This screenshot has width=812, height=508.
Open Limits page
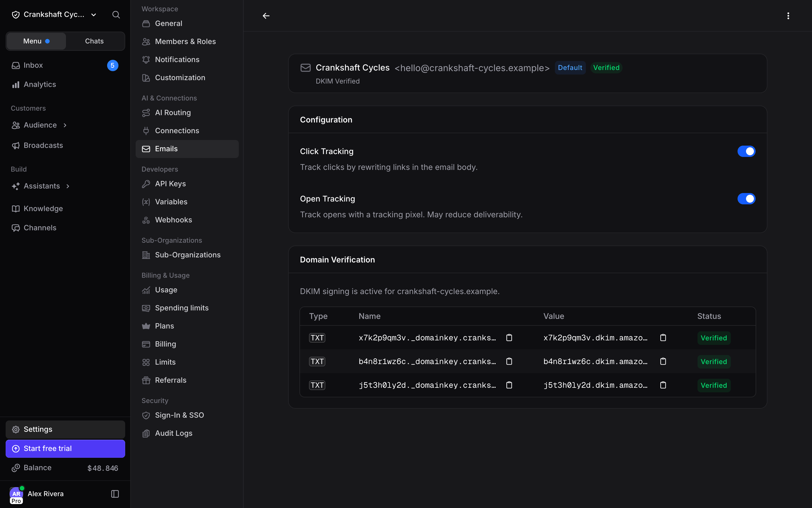click(x=187, y=362)
